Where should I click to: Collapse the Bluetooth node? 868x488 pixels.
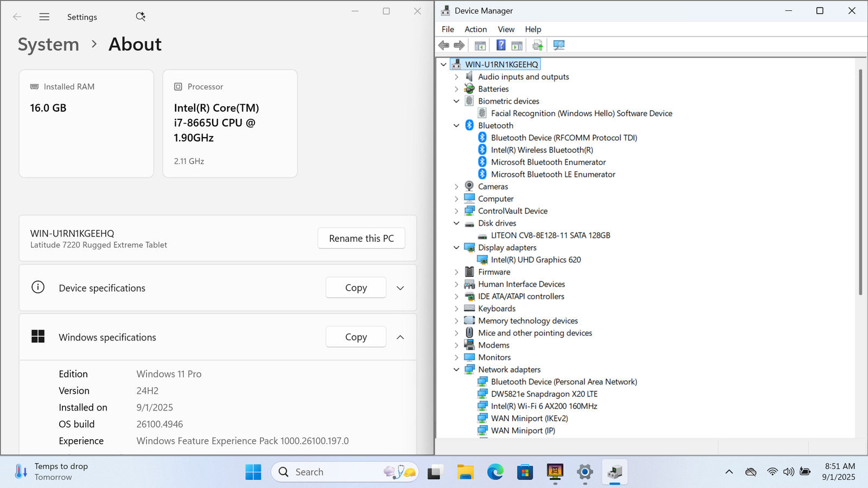(456, 126)
